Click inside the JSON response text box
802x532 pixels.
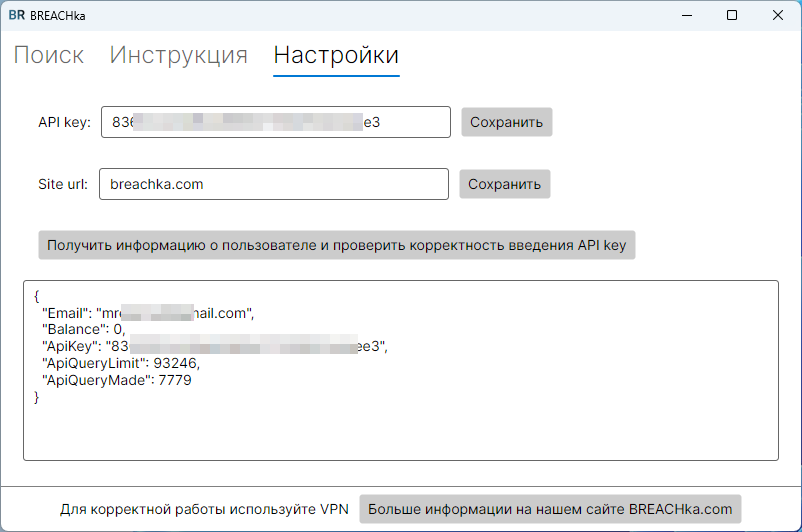[401, 370]
